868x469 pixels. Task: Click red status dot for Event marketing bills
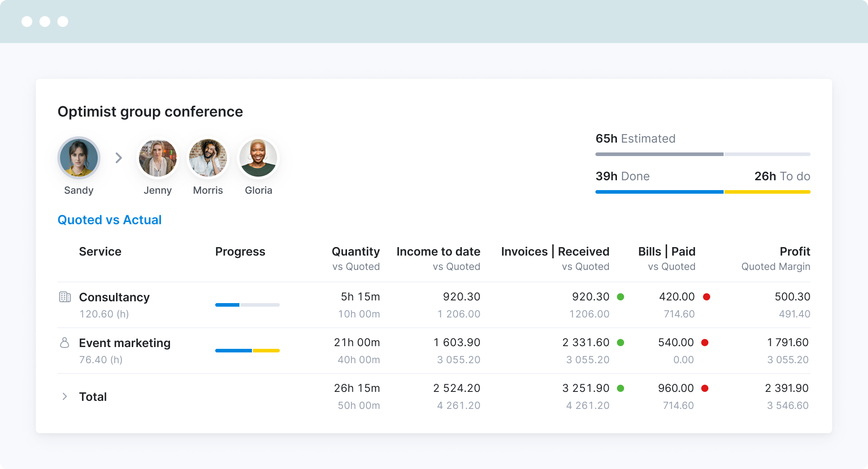[x=705, y=343]
